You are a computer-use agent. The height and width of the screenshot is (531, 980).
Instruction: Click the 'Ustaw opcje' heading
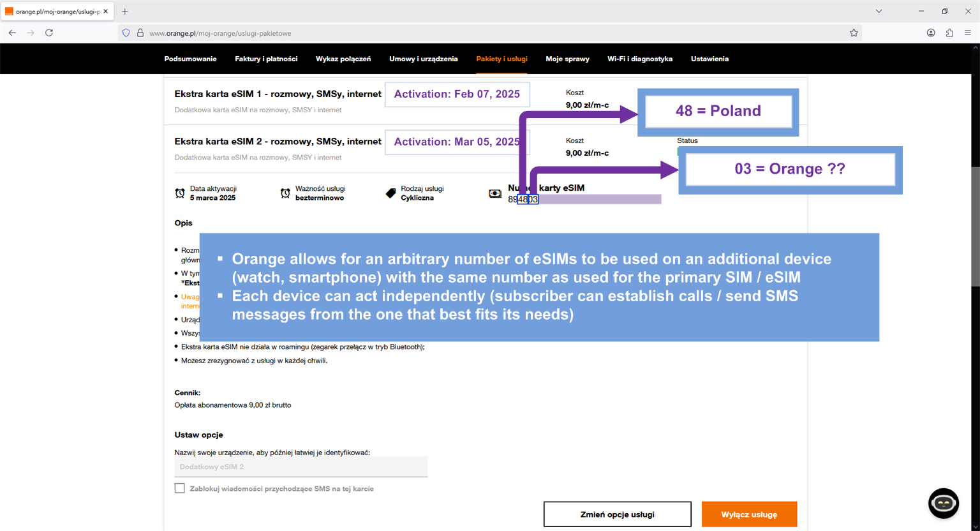[x=199, y=435]
